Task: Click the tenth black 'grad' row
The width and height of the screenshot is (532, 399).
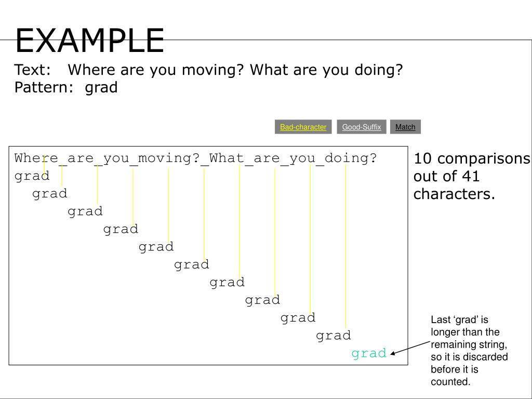Action: point(333,336)
